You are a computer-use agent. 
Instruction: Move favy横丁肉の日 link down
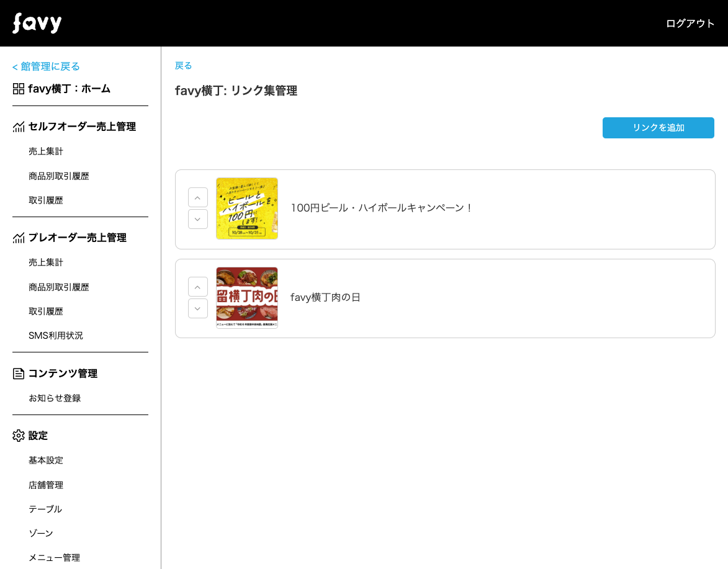click(x=198, y=308)
